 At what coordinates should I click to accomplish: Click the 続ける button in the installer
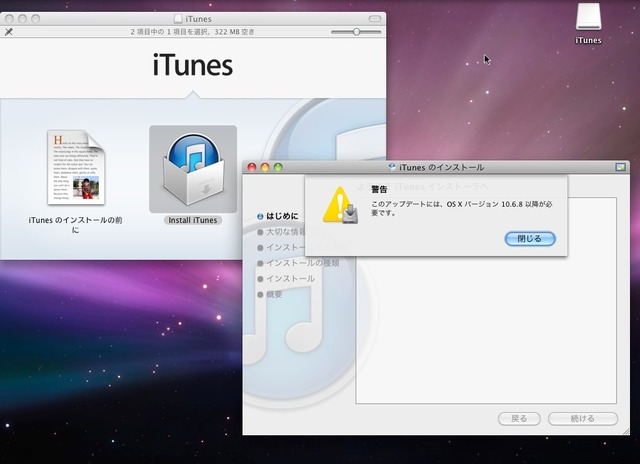point(582,418)
